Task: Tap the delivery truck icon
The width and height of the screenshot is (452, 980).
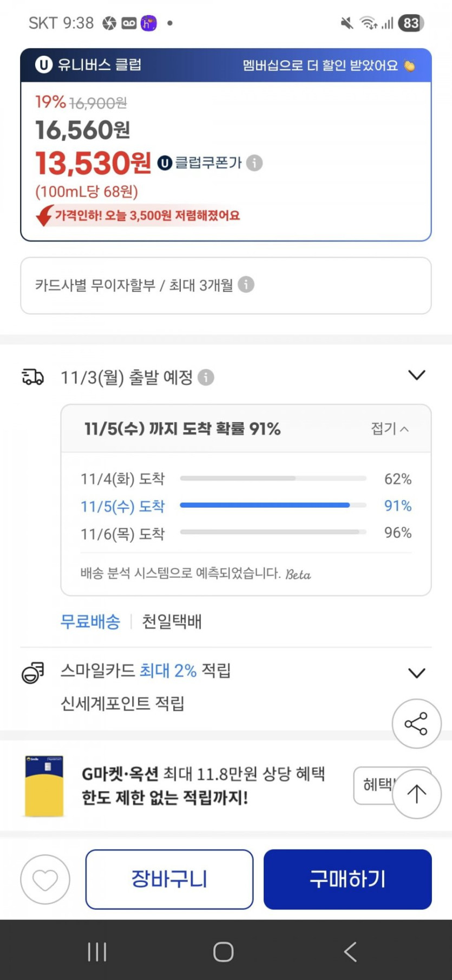Action: pos(32,377)
